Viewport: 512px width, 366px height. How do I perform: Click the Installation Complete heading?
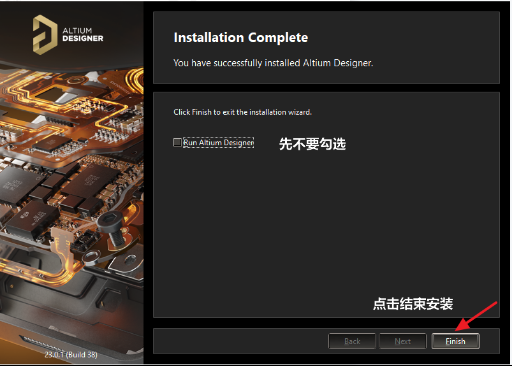[x=241, y=37]
